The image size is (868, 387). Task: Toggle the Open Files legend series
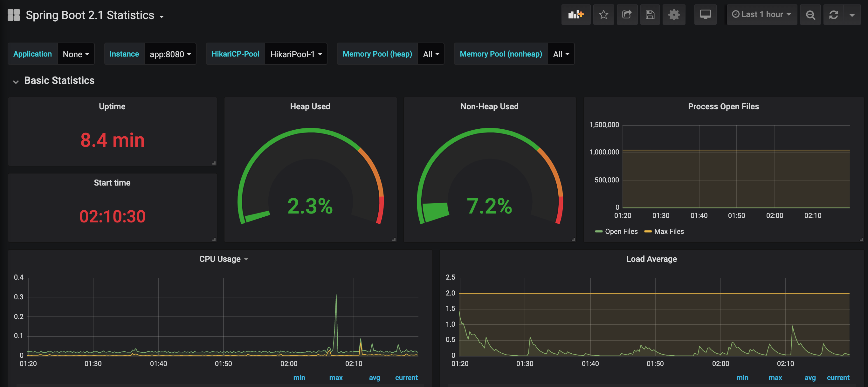click(x=621, y=231)
